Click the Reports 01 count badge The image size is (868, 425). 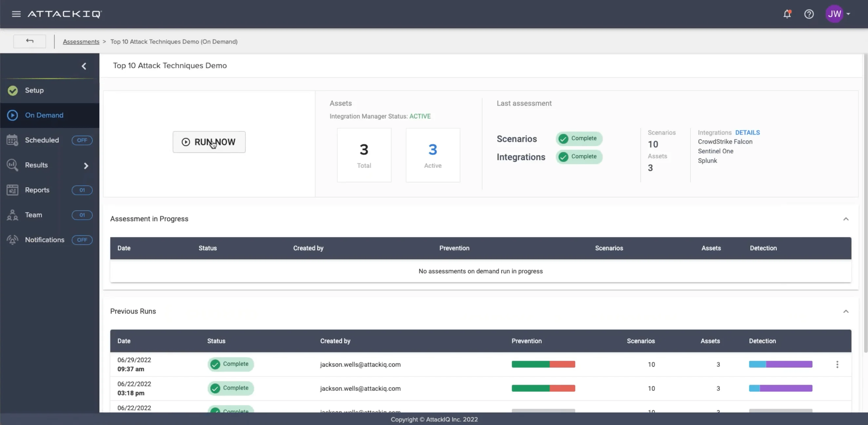82,190
